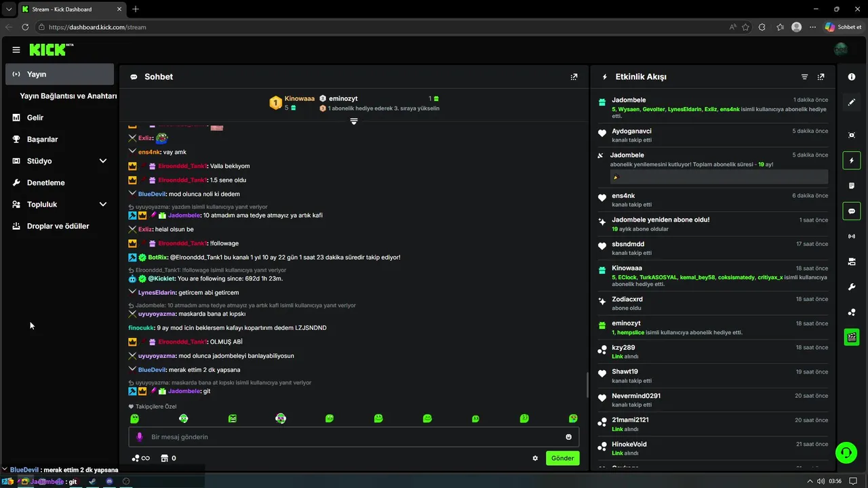Click the shop icon with 0 count
Screen dimensions: 868x488
coord(168,458)
